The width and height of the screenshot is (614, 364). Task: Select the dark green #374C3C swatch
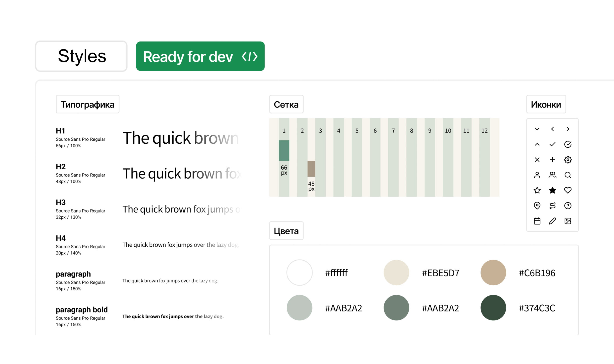point(493,307)
